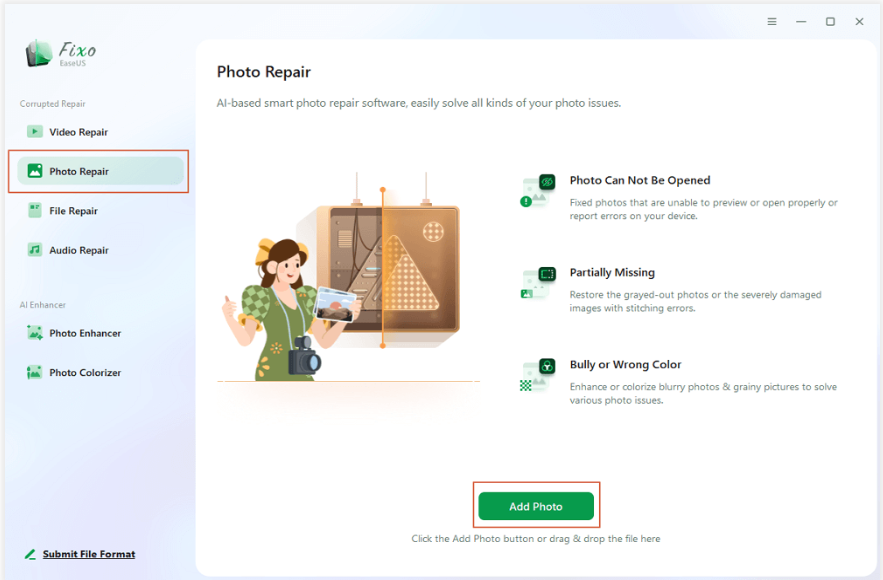Click the File Repair document icon
The width and height of the screenshot is (883, 580).
point(35,210)
